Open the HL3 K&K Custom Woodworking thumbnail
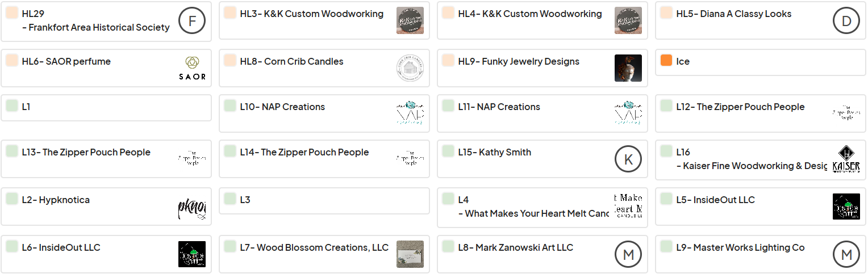This screenshot has width=868, height=278. point(410,20)
